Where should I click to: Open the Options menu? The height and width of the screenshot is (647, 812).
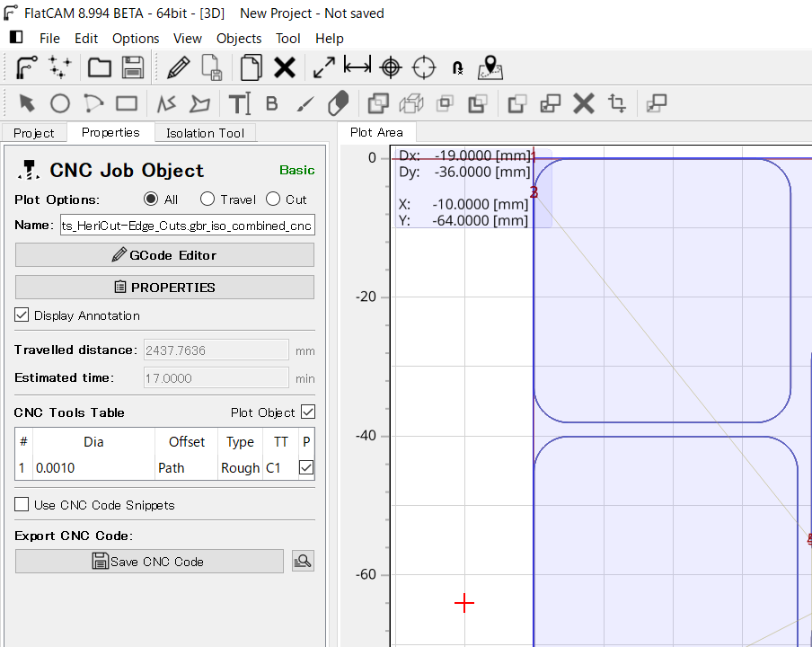[136, 39]
